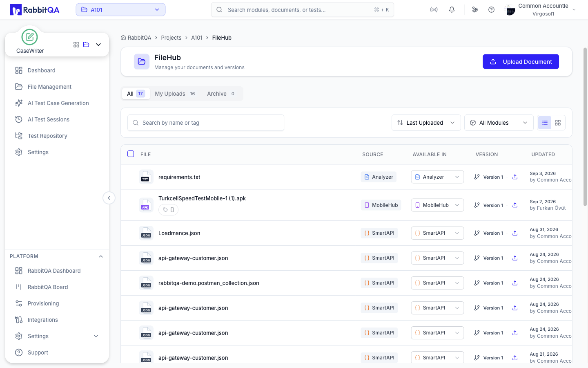Upload new version for Loadmance.json
588x368 pixels.
[515, 233]
